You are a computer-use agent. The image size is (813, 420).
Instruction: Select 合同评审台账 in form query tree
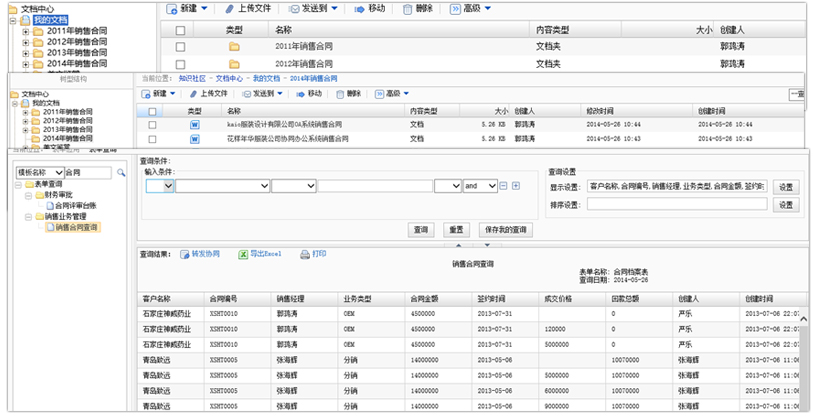tap(76, 206)
